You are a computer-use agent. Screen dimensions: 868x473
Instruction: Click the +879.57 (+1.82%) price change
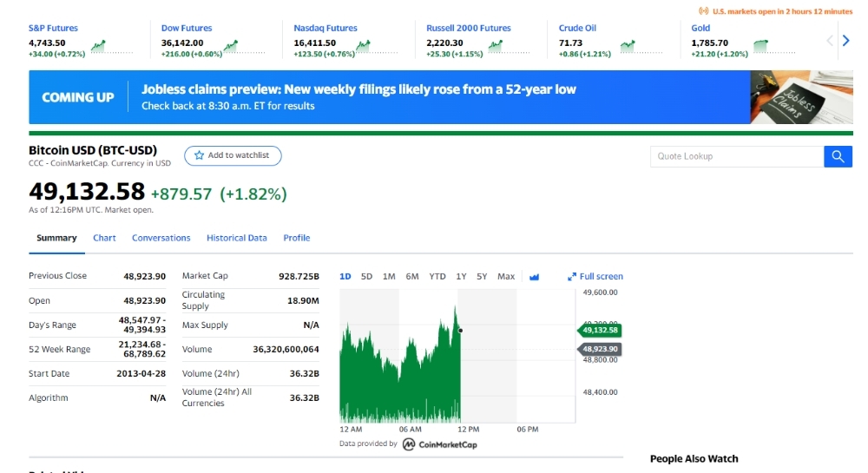pyautogui.click(x=219, y=194)
